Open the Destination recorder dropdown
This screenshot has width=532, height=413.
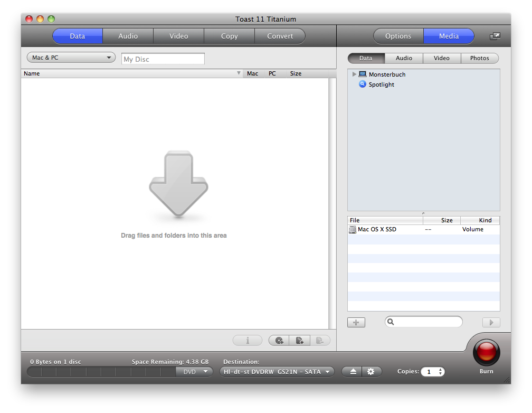coord(277,372)
